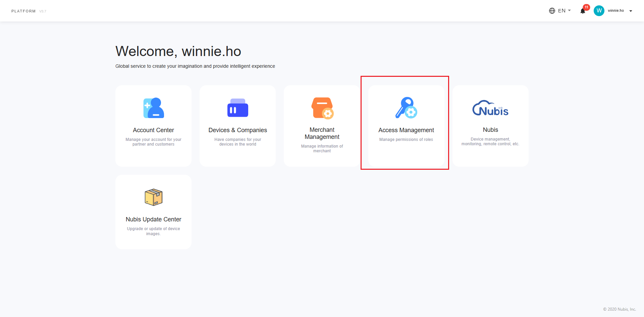Click the '© 2020 Nubis, Inc.' footer text
This screenshot has width=644, height=317.
click(x=620, y=309)
